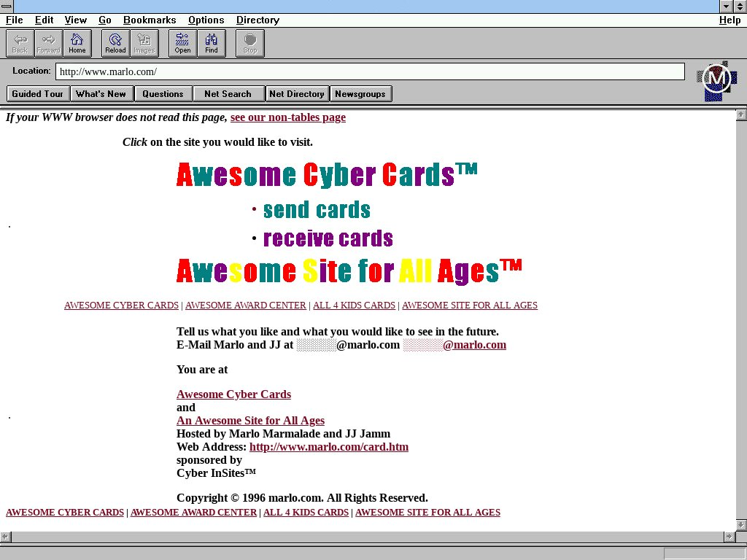747x560 pixels.
Task: Open the AWESOME AWARD CENTER top link
Action: [245, 306]
